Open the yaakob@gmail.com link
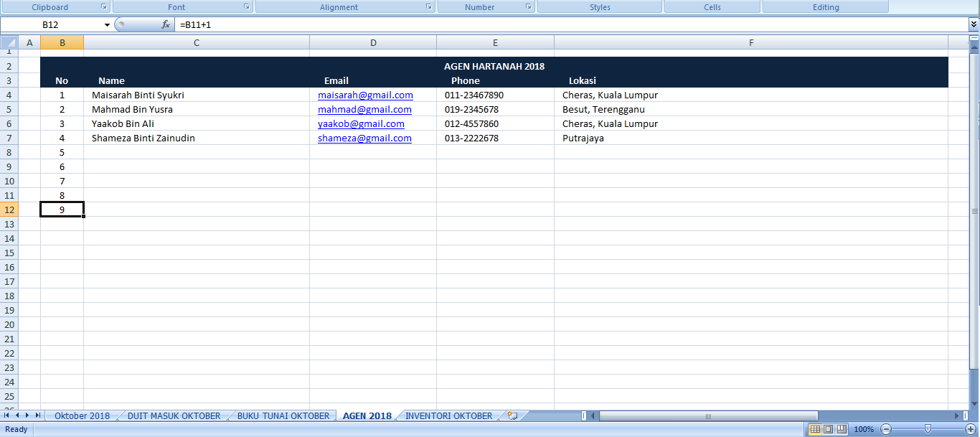The width and height of the screenshot is (980, 437). click(x=361, y=123)
